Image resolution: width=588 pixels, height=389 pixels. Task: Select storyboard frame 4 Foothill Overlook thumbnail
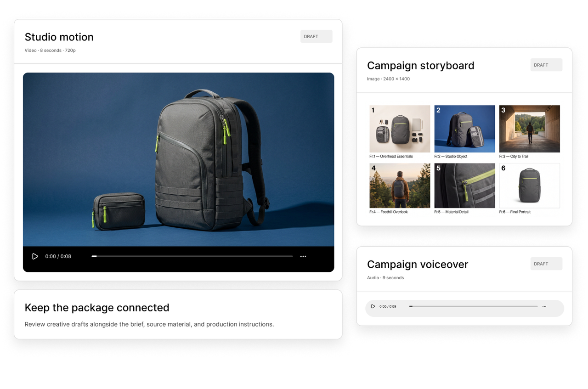[x=400, y=186]
